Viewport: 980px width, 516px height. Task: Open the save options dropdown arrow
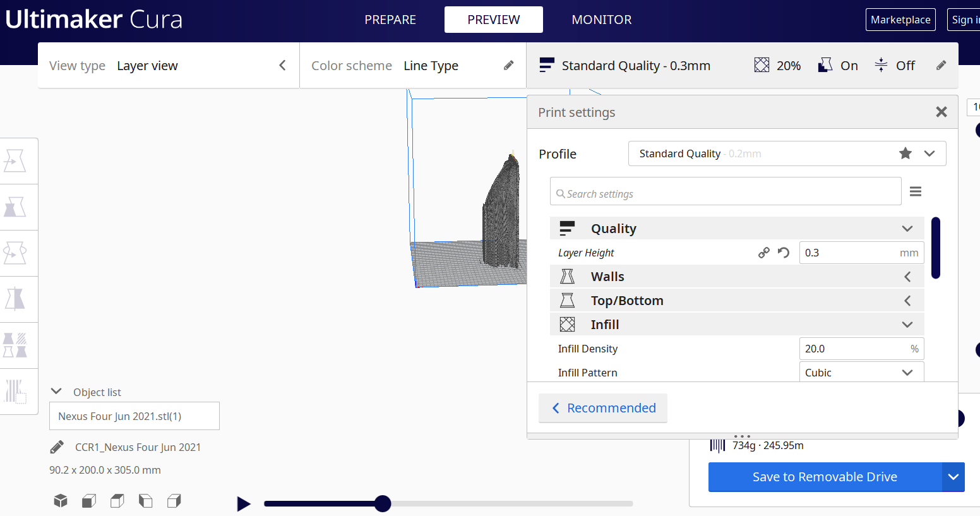tap(953, 477)
